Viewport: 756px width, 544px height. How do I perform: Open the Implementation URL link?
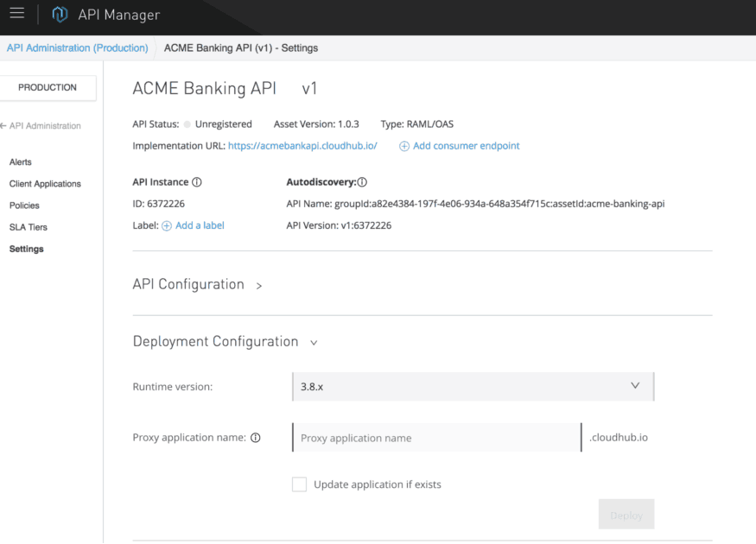[302, 145]
